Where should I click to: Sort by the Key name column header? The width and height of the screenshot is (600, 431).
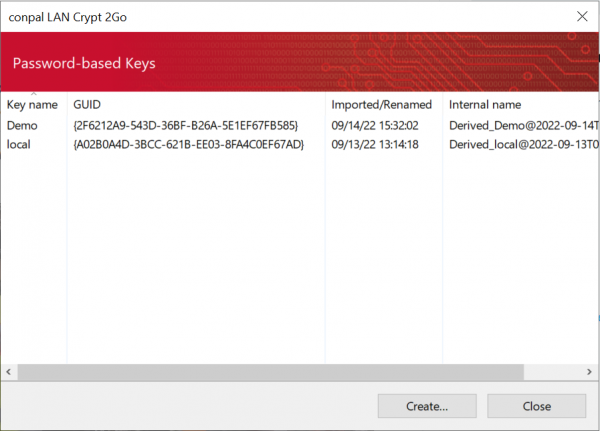34,104
